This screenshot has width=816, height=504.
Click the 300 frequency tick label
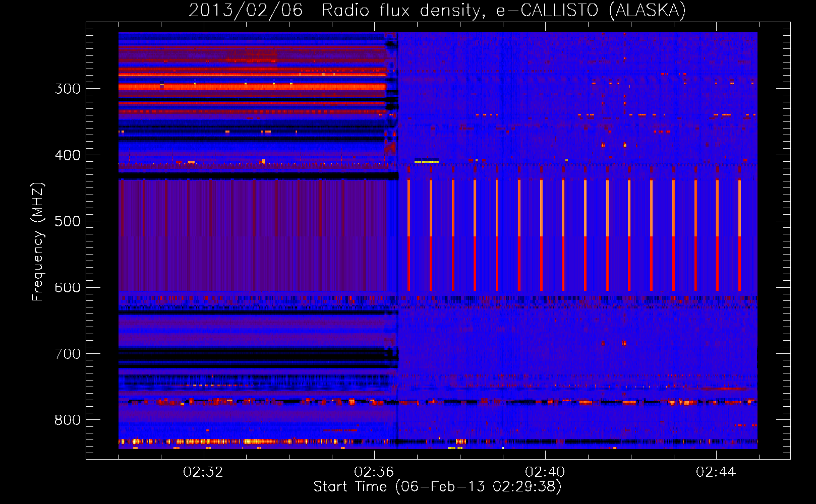click(68, 89)
